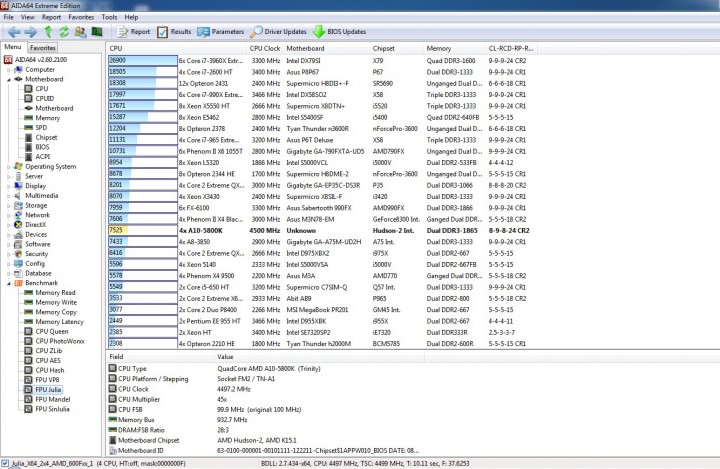Open the Tools menu

109,17
